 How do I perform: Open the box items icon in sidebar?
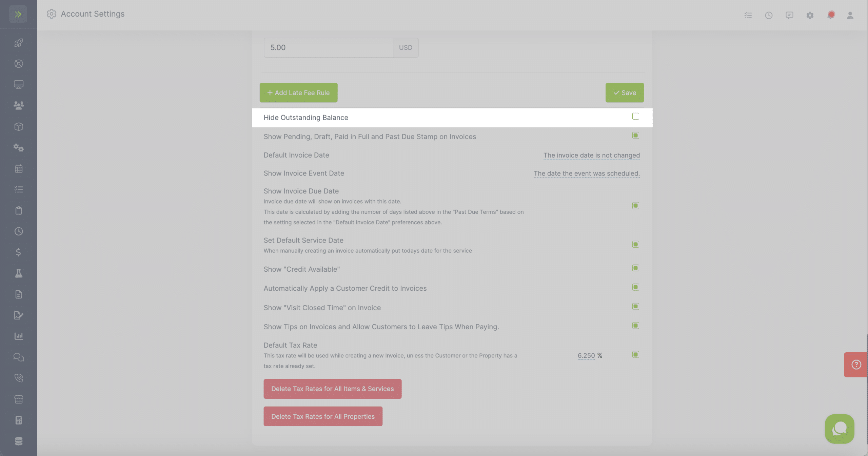pos(19,126)
